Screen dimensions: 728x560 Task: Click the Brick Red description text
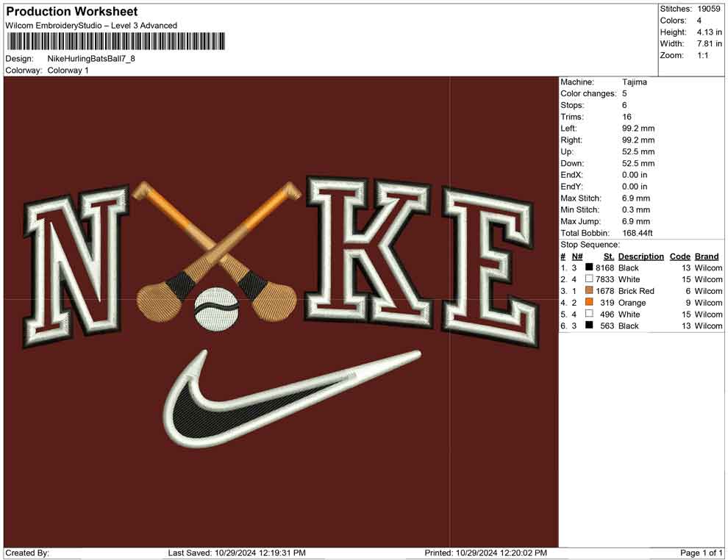click(x=636, y=291)
